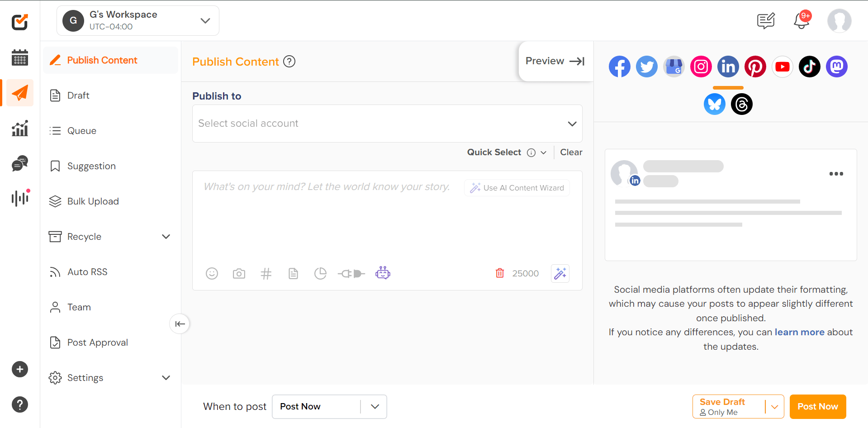Select the Twitter preview icon
Image resolution: width=868 pixels, height=428 pixels.
tap(647, 67)
